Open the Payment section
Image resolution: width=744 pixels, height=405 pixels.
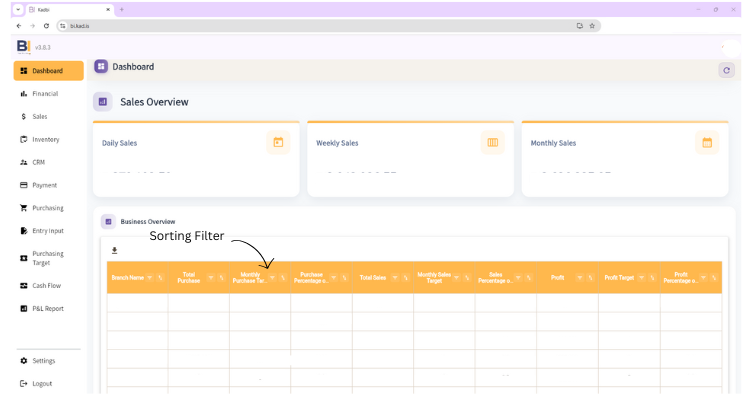[44, 185]
